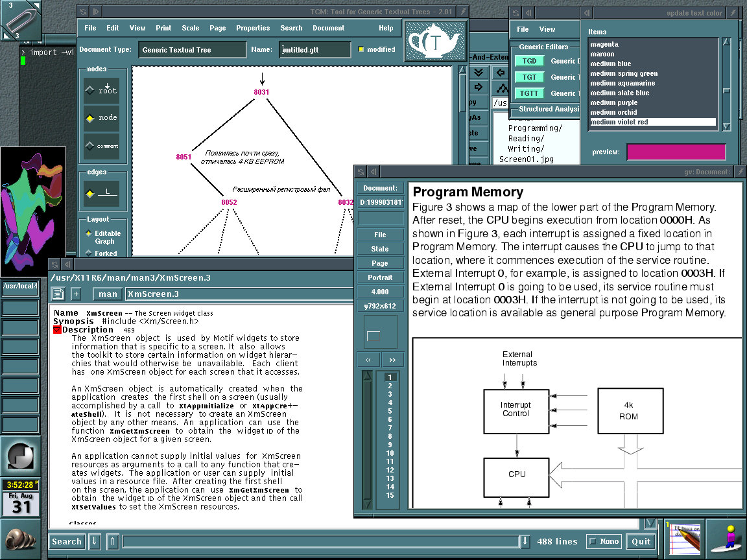Image resolution: width=747 pixels, height=560 pixels.
Task: Launch the TGT generic editor
Action: tap(529, 77)
